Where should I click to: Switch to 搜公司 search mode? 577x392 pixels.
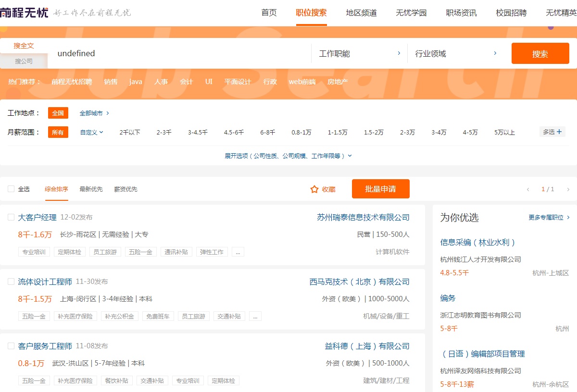pyautogui.click(x=24, y=61)
